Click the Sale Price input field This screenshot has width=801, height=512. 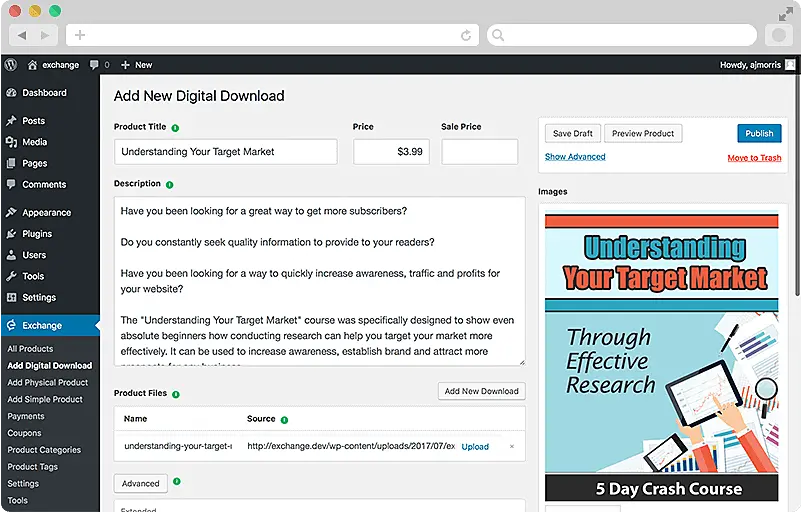point(479,152)
